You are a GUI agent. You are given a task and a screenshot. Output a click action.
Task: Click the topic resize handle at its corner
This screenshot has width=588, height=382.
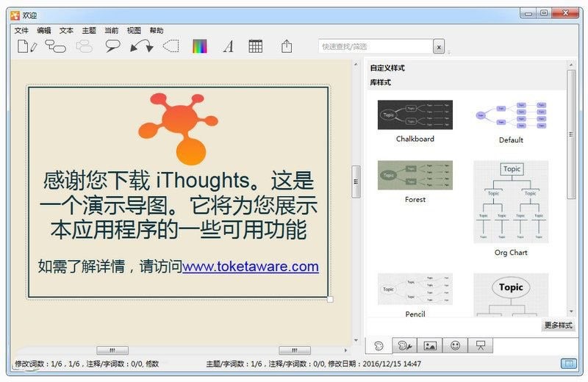coord(330,299)
